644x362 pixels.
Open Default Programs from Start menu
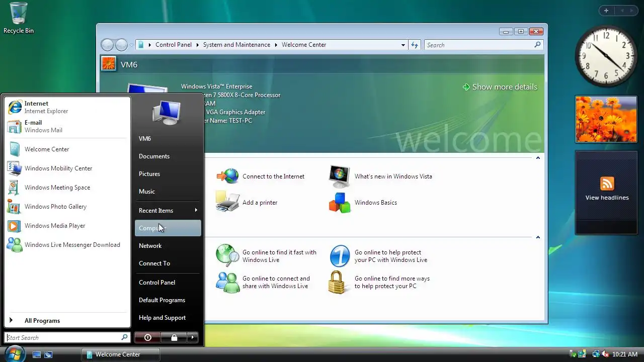[168, 300]
